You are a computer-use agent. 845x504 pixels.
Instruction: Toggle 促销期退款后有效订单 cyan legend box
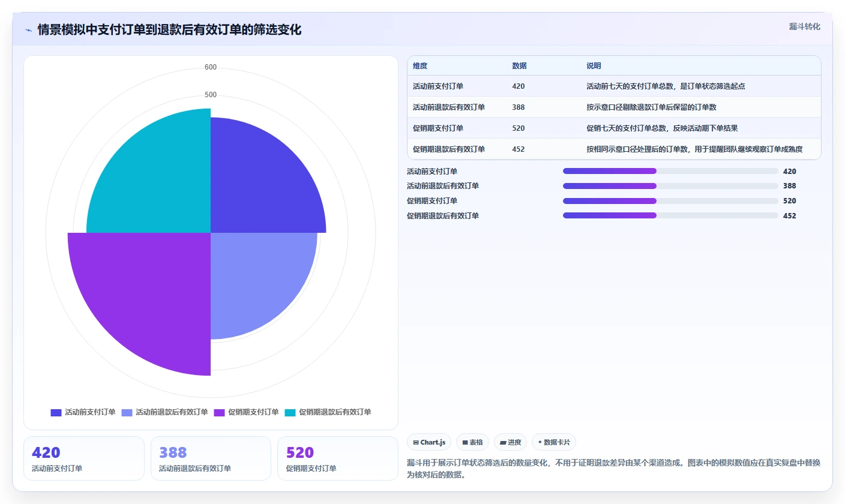(290, 412)
